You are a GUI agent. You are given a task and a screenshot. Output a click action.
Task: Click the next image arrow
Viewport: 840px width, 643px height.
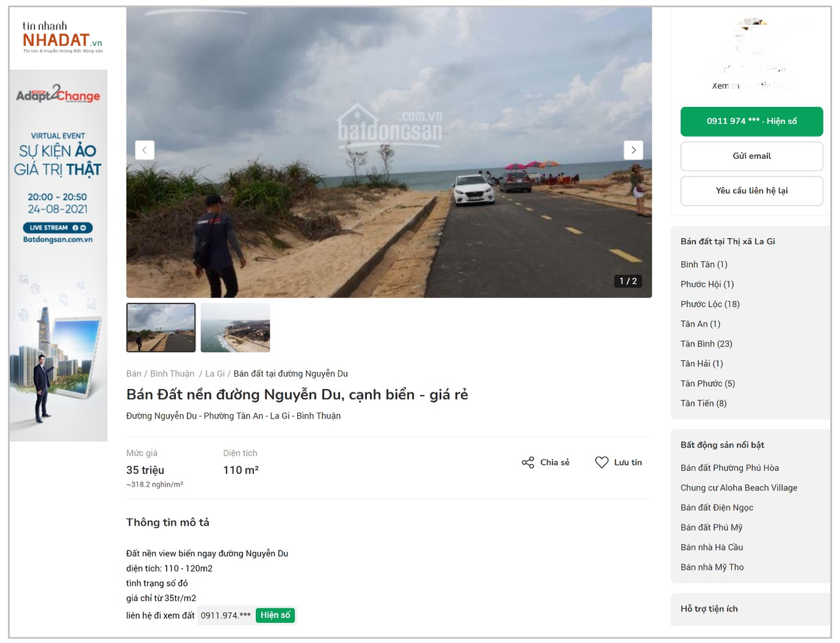click(633, 150)
